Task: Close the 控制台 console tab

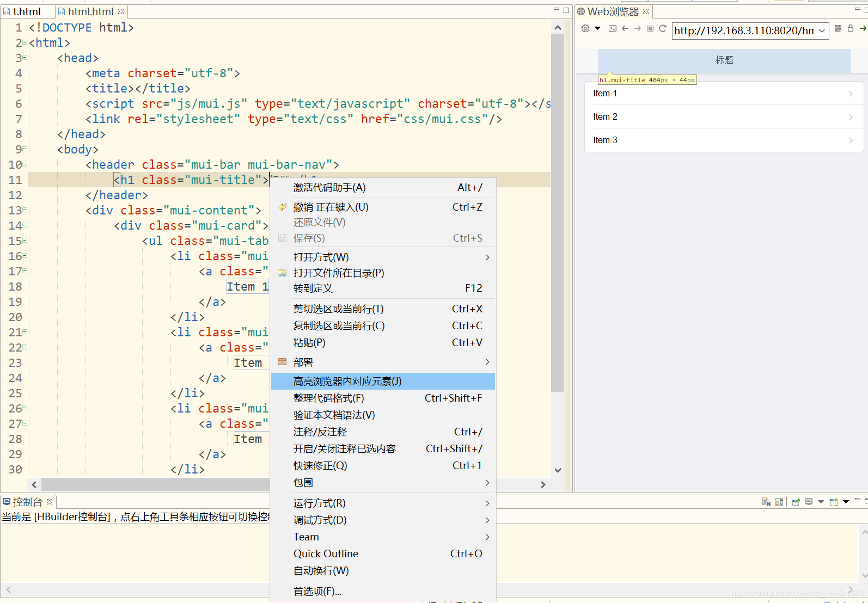Action: [50, 502]
